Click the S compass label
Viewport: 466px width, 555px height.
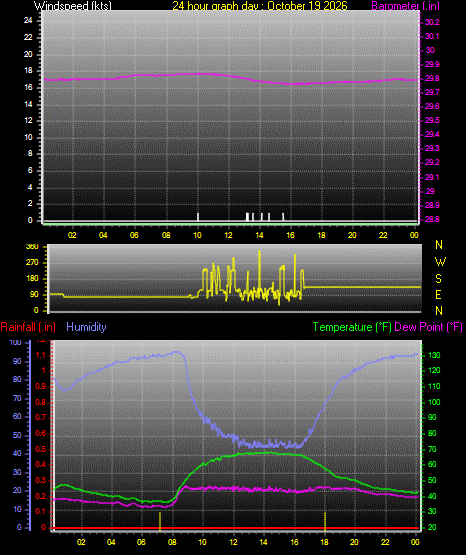pos(439,279)
